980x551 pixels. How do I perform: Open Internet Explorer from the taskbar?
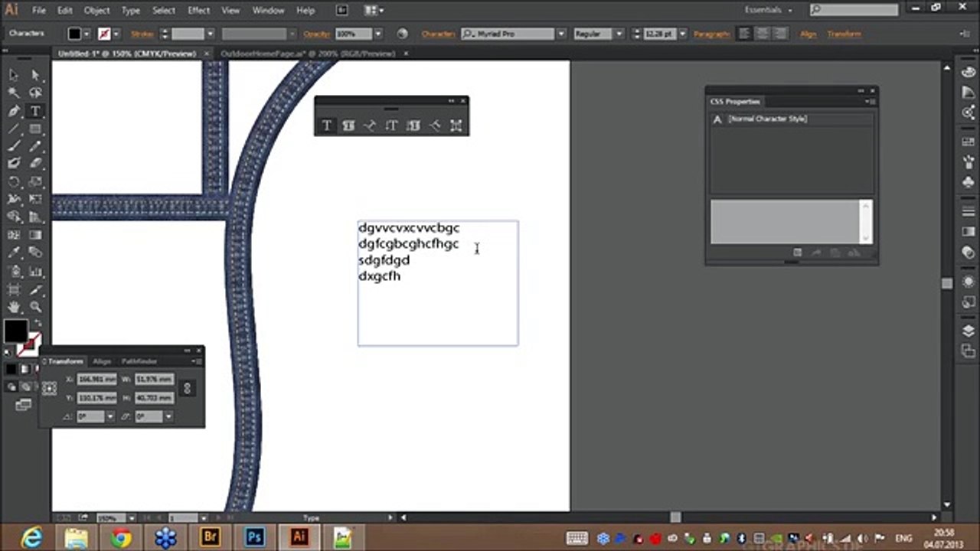point(32,538)
